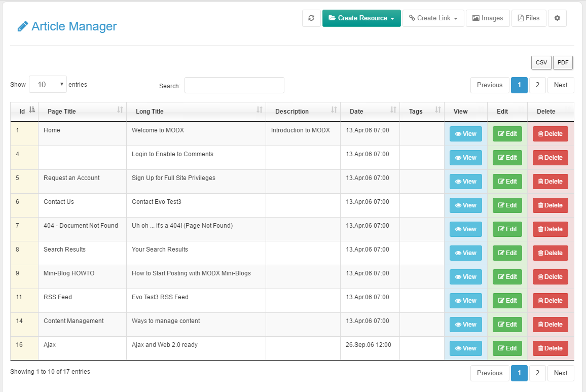Open the Images manager

coord(488,18)
